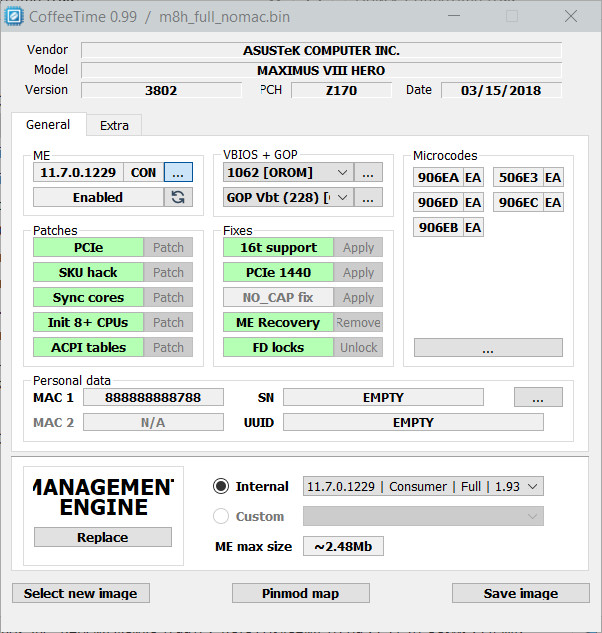Switch to the Extra tab
The height and width of the screenshot is (633, 602).
114,126
